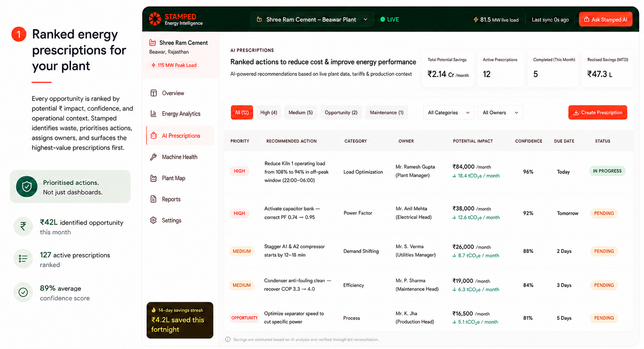Click the down arrow beside 5.1 tCO2e
This screenshot has width=644, height=349.
click(454, 322)
